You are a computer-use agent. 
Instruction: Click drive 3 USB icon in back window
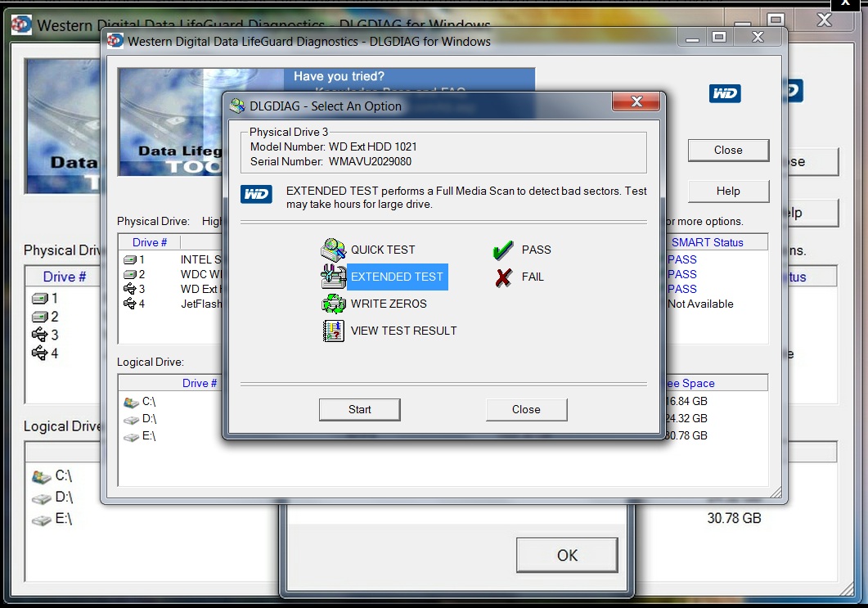[40, 335]
